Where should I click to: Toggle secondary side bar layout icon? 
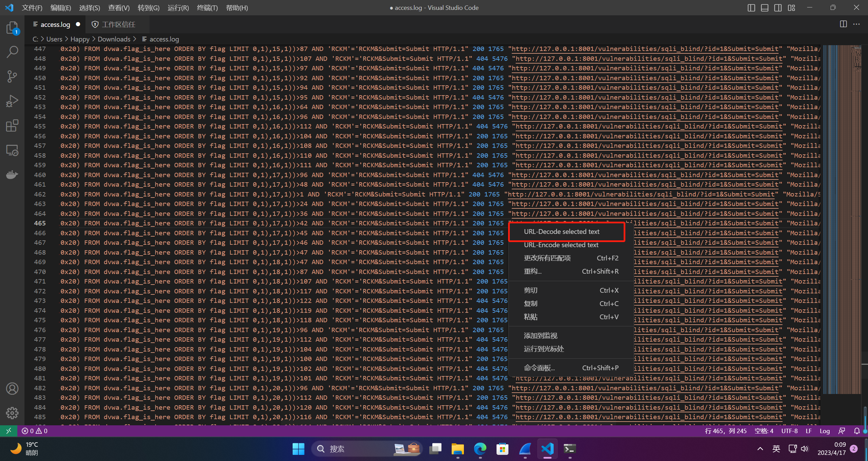(778, 8)
